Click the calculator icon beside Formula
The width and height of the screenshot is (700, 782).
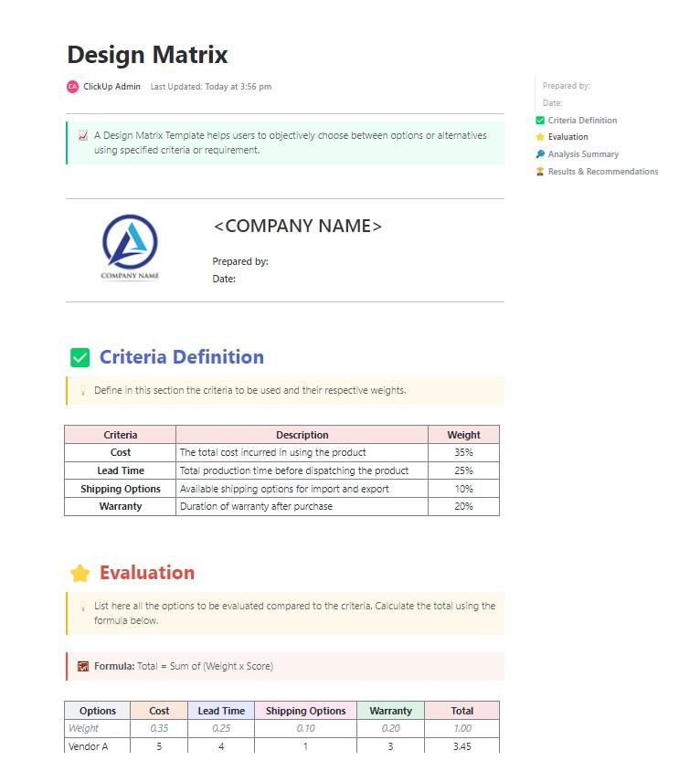click(83, 666)
